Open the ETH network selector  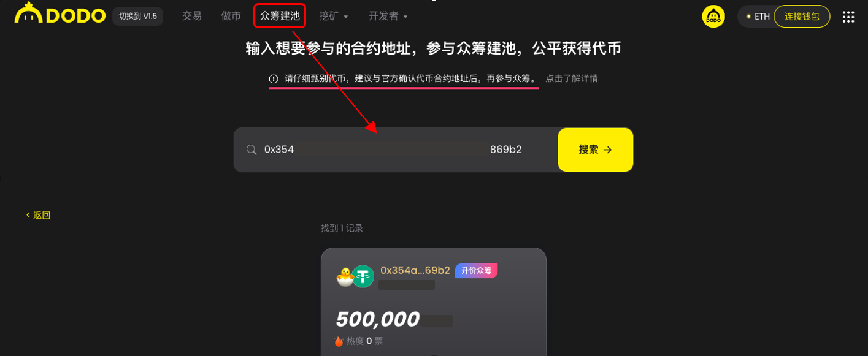pyautogui.click(x=758, y=17)
